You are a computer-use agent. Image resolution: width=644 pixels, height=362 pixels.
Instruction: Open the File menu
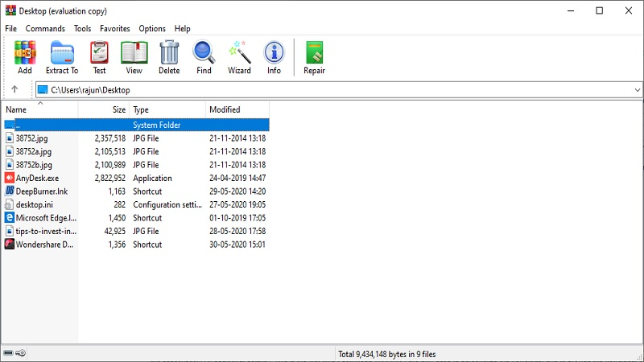click(x=11, y=28)
